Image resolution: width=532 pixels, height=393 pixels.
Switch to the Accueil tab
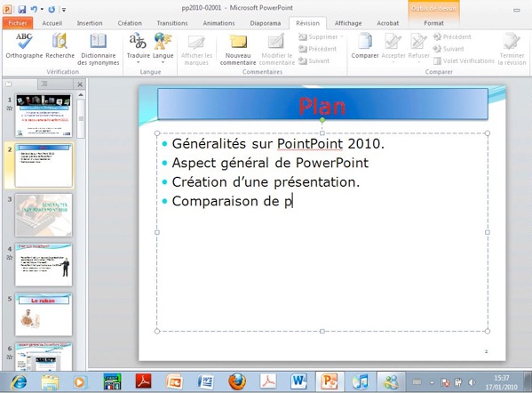[x=52, y=23]
